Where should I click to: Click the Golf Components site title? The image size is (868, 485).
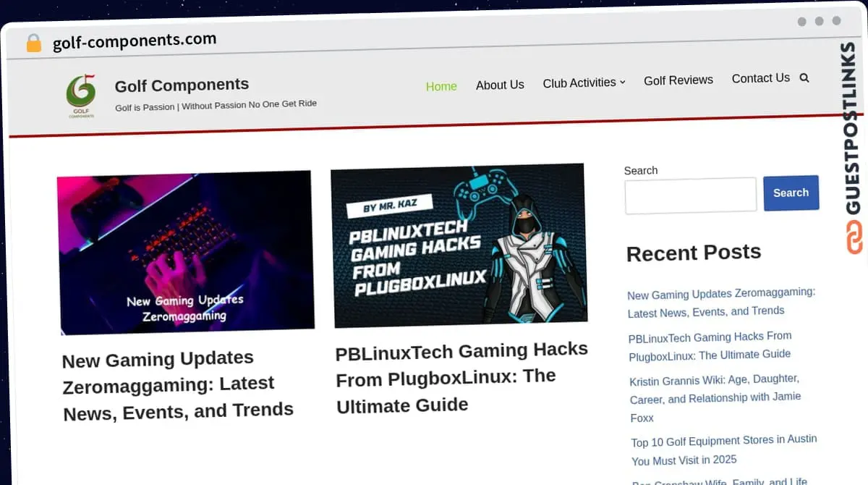(x=182, y=85)
